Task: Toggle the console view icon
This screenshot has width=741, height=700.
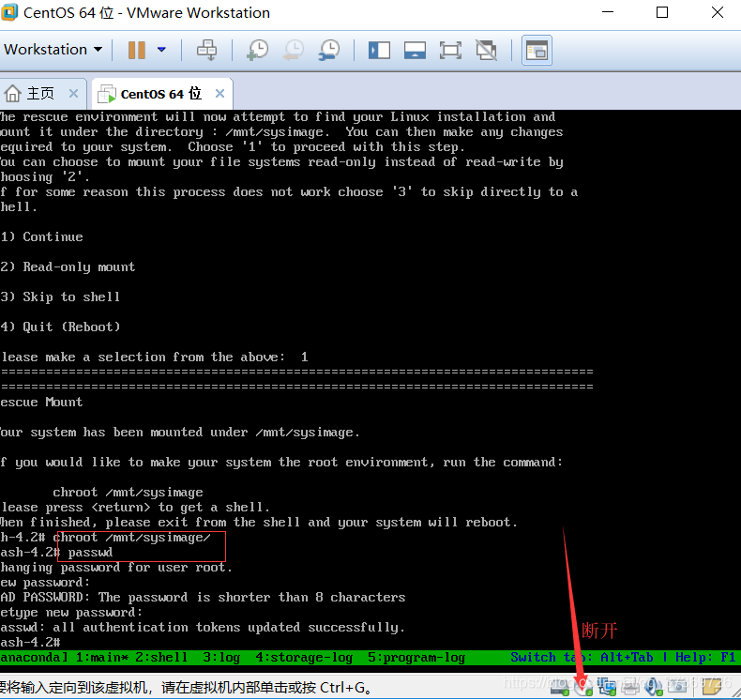Action: (x=537, y=50)
